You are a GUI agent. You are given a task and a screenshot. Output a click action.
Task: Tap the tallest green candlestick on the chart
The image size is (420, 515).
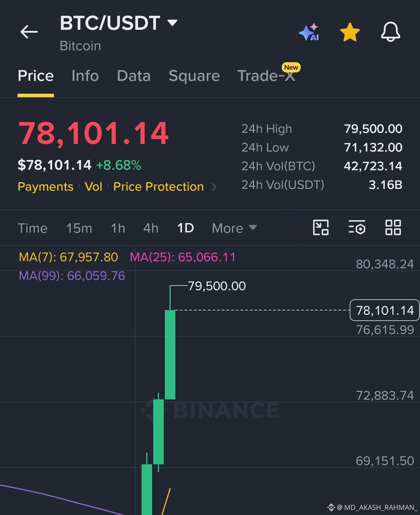pos(170,354)
